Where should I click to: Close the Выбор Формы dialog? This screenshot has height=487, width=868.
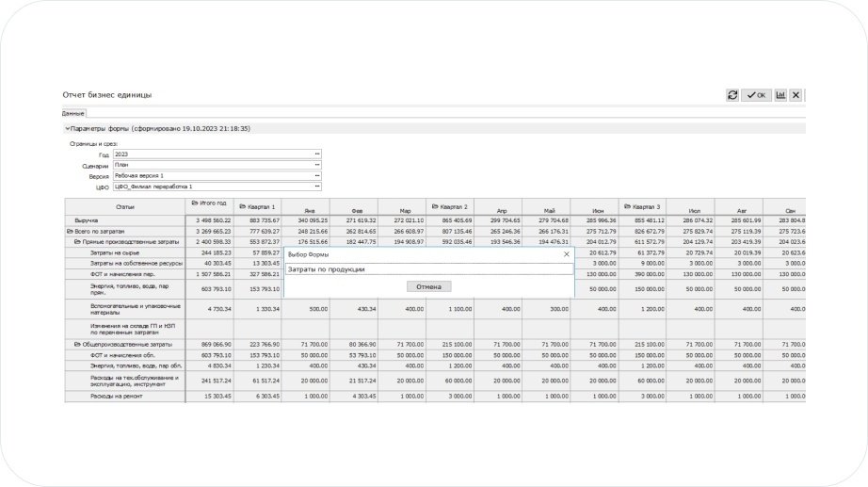point(566,254)
